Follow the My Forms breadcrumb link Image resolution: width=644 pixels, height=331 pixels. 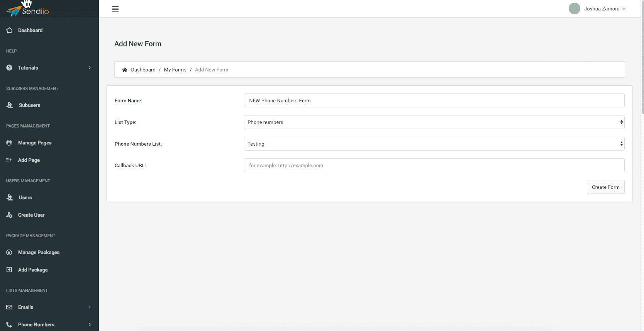coord(175,70)
